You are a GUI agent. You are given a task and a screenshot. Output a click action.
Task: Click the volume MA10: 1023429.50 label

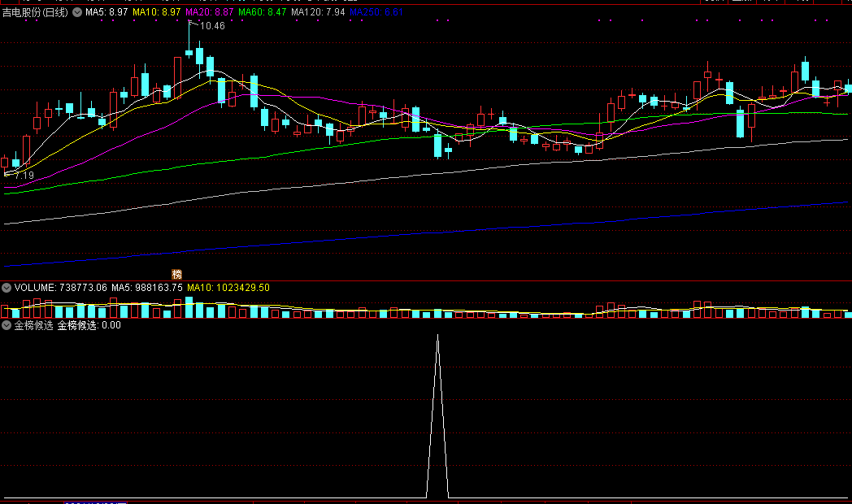[228, 288]
